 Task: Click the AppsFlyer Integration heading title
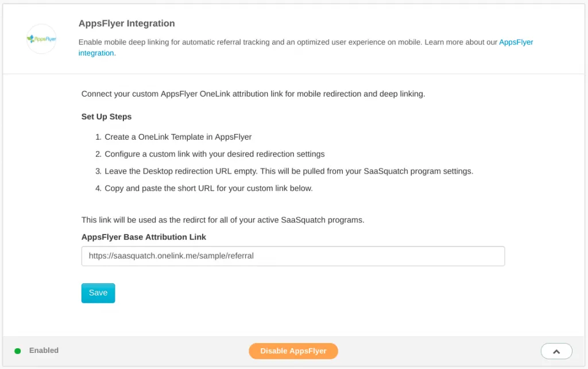coord(126,24)
